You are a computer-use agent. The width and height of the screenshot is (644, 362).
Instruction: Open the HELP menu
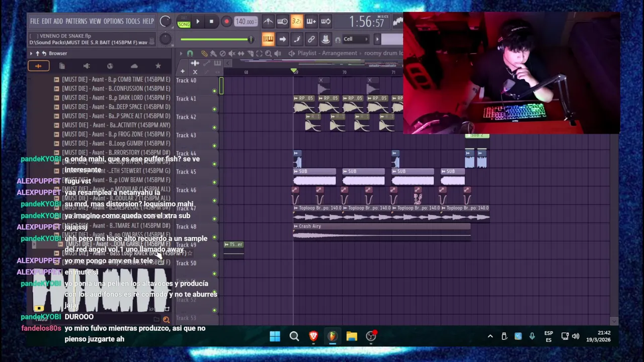(148, 22)
